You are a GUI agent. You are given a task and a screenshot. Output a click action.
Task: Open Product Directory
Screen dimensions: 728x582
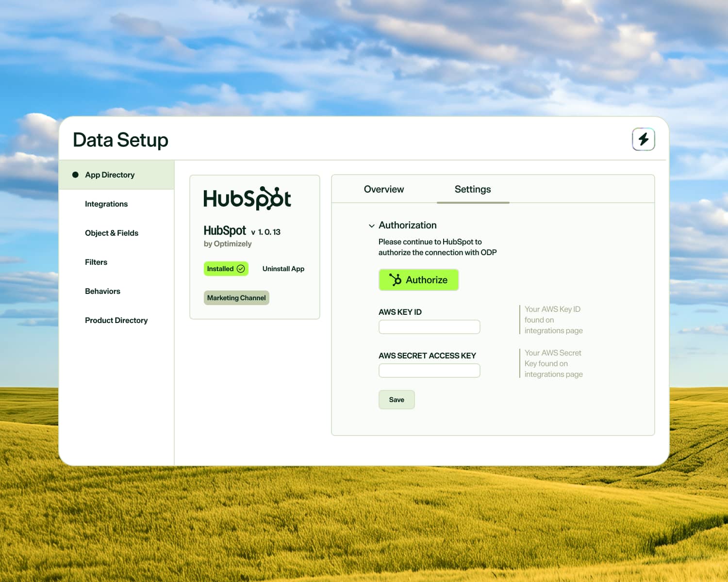click(116, 320)
